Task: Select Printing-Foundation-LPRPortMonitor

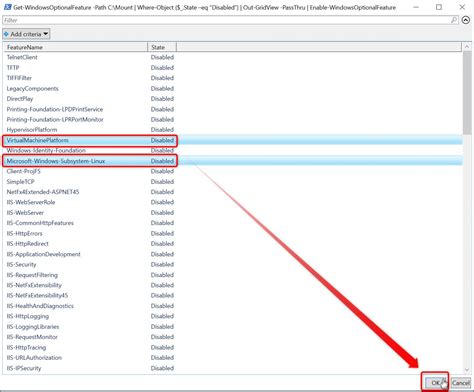Action: click(x=233, y=119)
